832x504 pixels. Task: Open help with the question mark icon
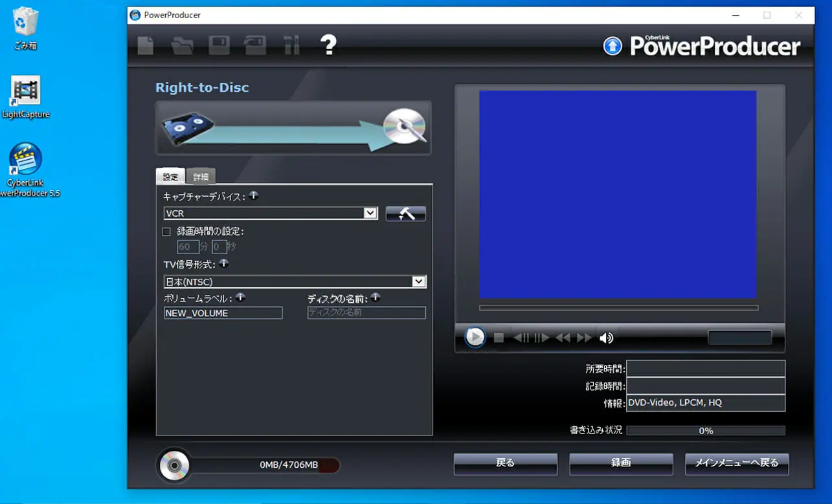point(329,45)
